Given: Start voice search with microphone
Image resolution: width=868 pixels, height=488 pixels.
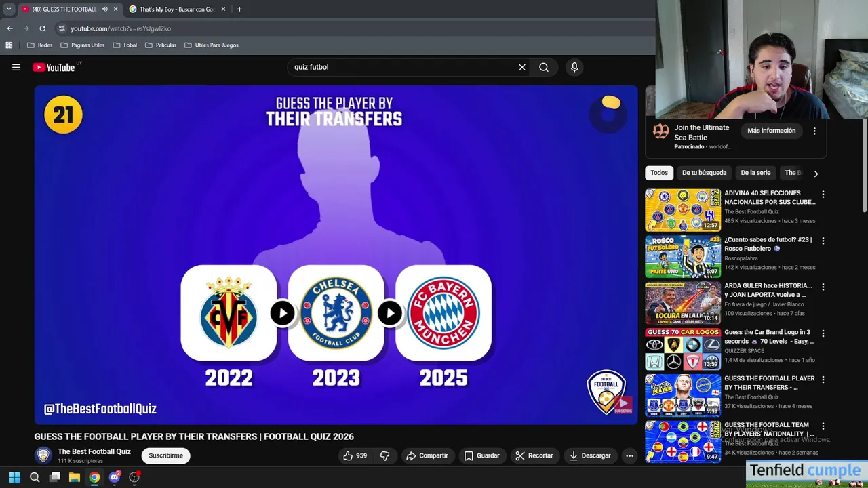Looking at the screenshot, I should [x=574, y=67].
